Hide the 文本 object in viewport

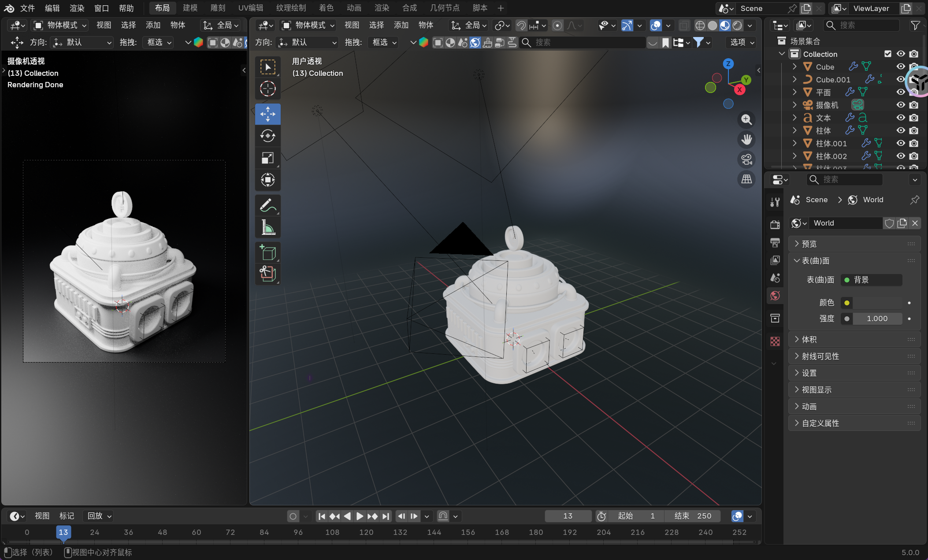(901, 118)
